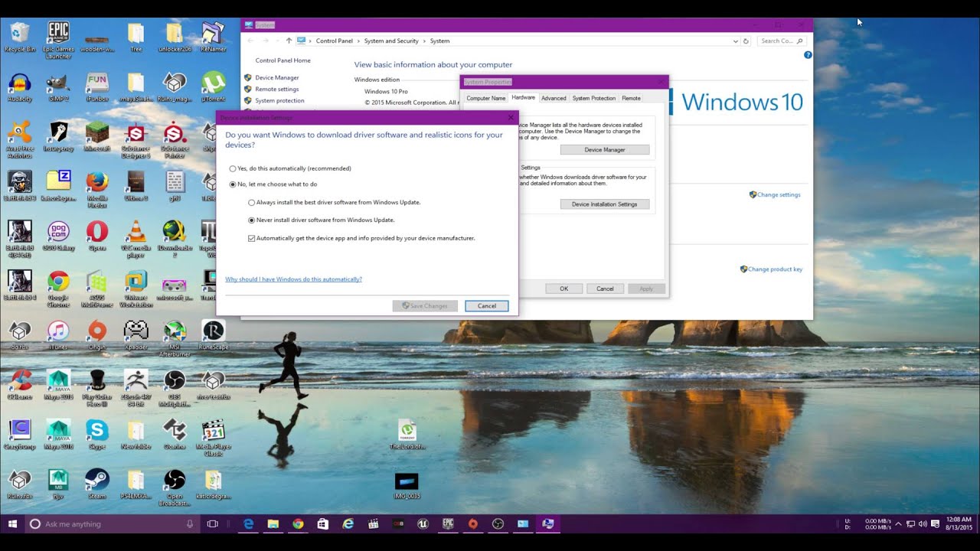The height and width of the screenshot is (551, 980).
Task: Switch to Computer Name tab in System Properties
Action: coord(486,98)
